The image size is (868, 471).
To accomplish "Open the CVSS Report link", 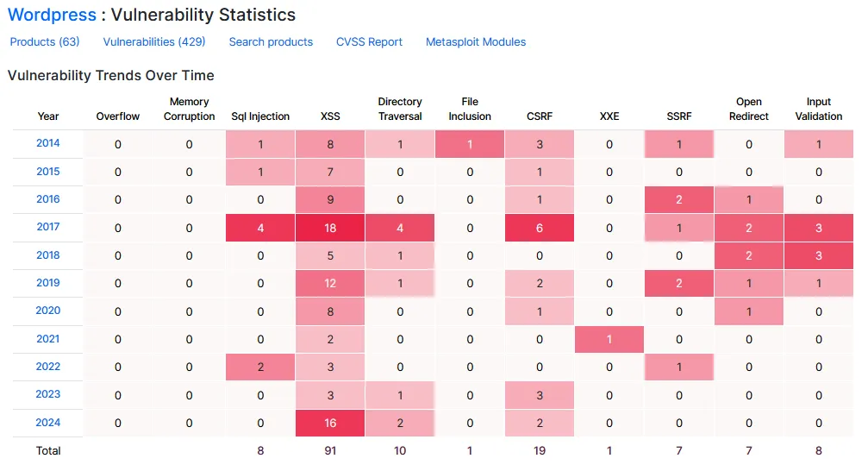I will pyautogui.click(x=369, y=41).
